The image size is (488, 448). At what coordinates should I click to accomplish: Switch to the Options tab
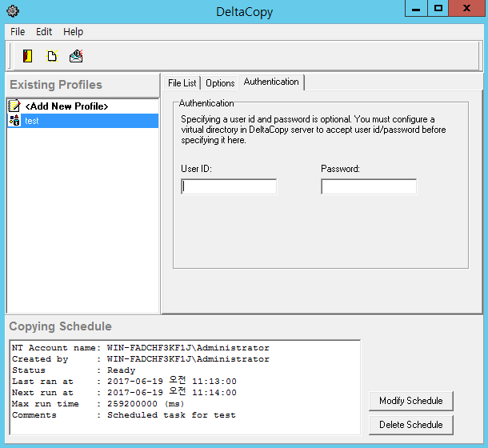220,83
